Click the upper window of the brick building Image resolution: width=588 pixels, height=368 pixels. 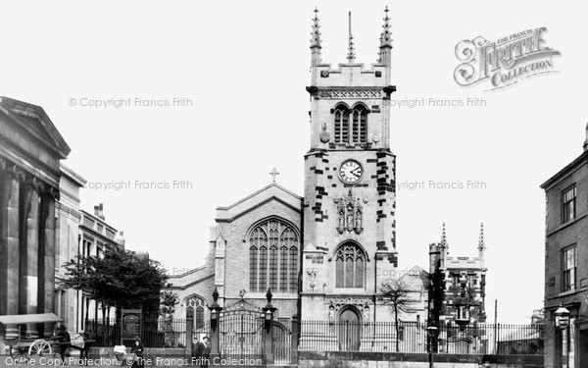point(568,204)
